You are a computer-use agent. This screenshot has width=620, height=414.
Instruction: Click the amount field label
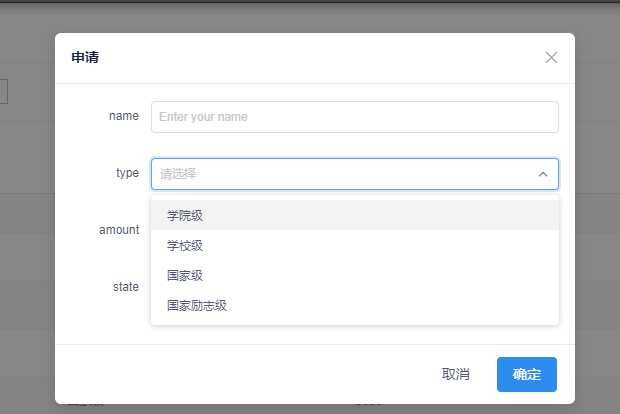(x=119, y=230)
